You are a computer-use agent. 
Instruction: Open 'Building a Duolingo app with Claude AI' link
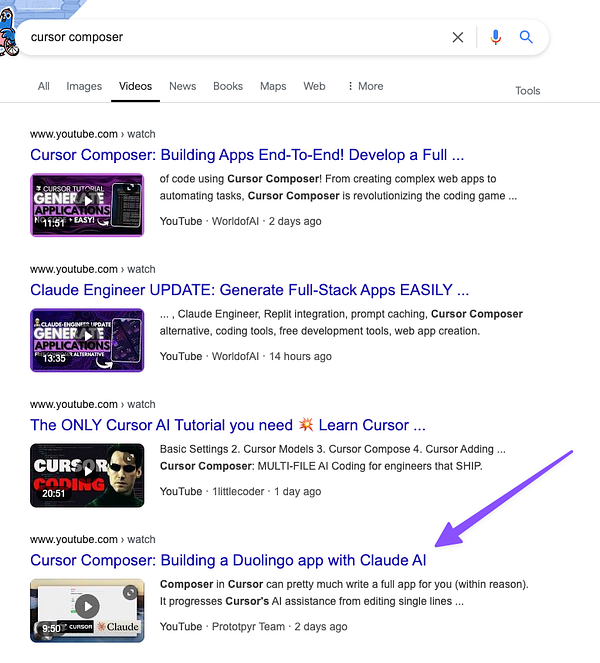(x=228, y=560)
